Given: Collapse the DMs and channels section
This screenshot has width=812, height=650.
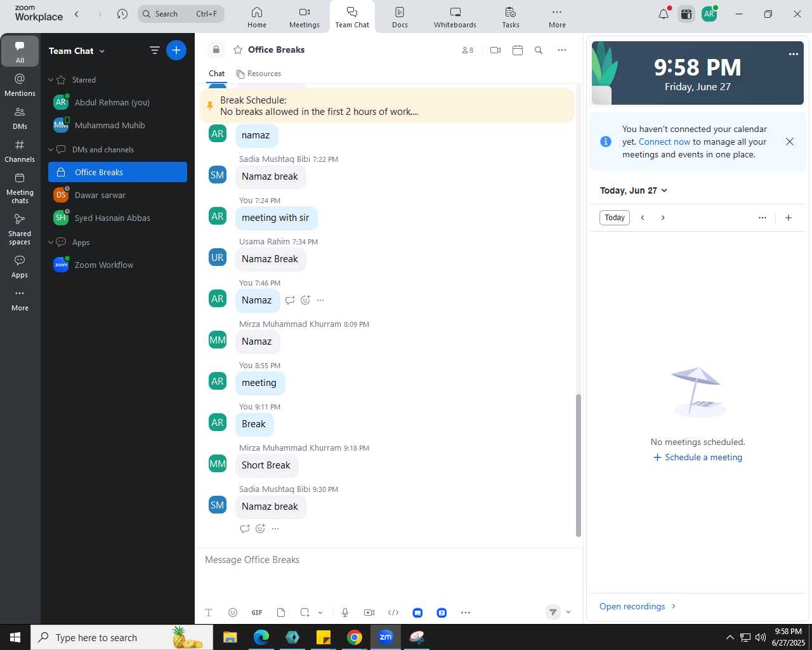Looking at the screenshot, I should [x=51, y=150].
